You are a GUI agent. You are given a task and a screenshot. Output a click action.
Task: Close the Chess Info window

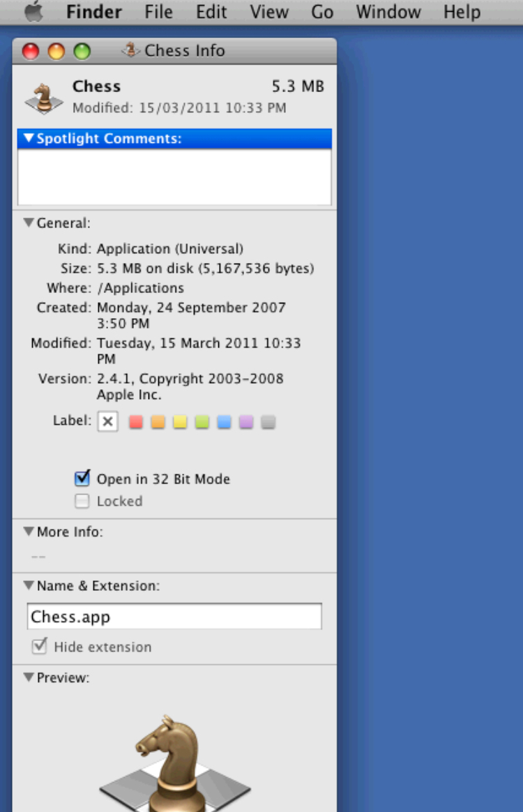[x=31, y=51]
